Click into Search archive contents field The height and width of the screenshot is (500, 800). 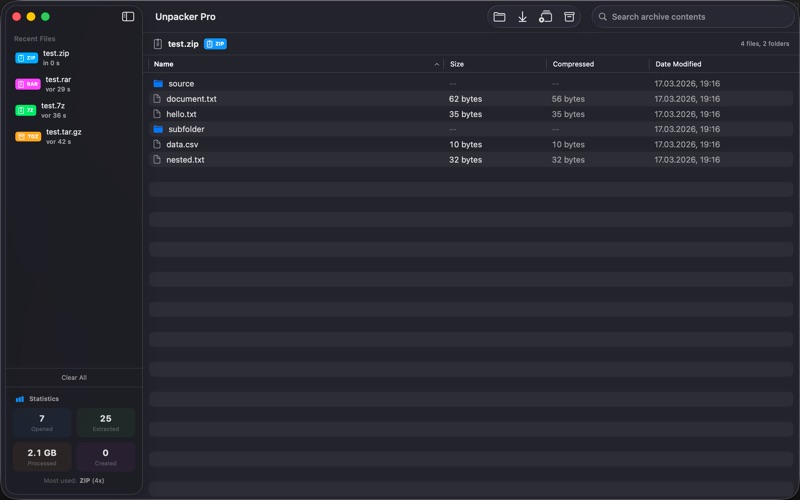coord(692,17)
